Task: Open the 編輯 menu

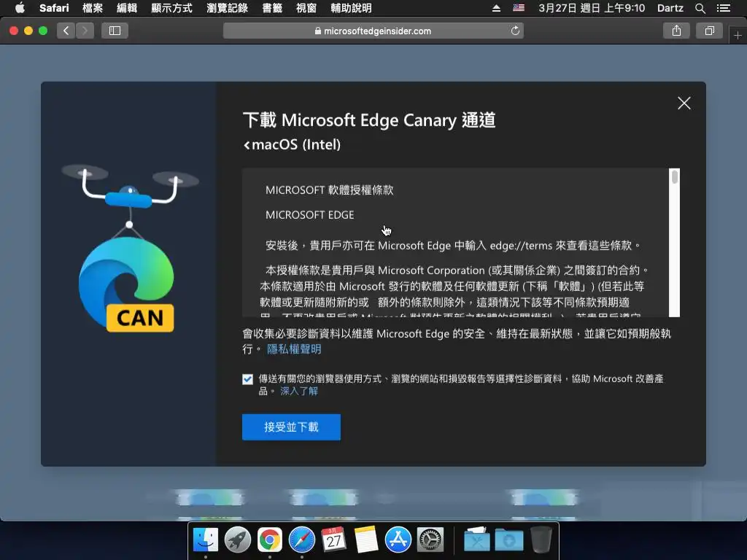Action: (x=127, y=8)
